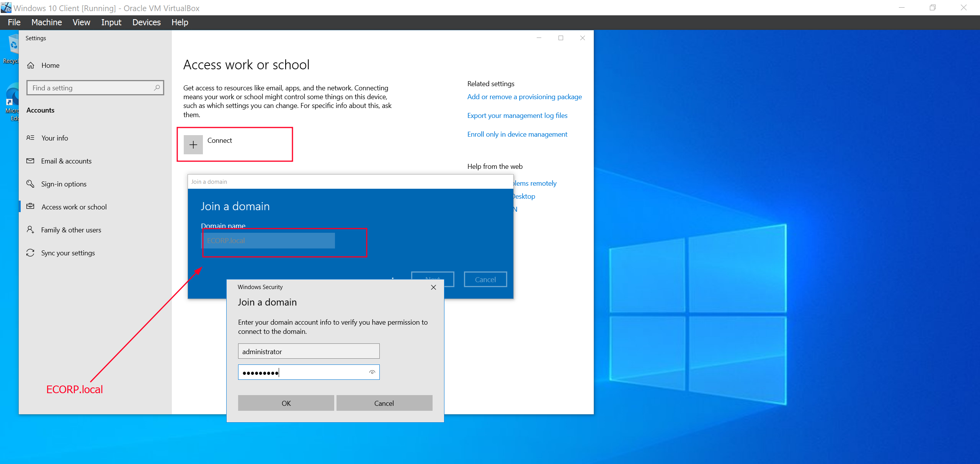
Task: Click the plus icon next to Connect
Action: pos(193,145)
